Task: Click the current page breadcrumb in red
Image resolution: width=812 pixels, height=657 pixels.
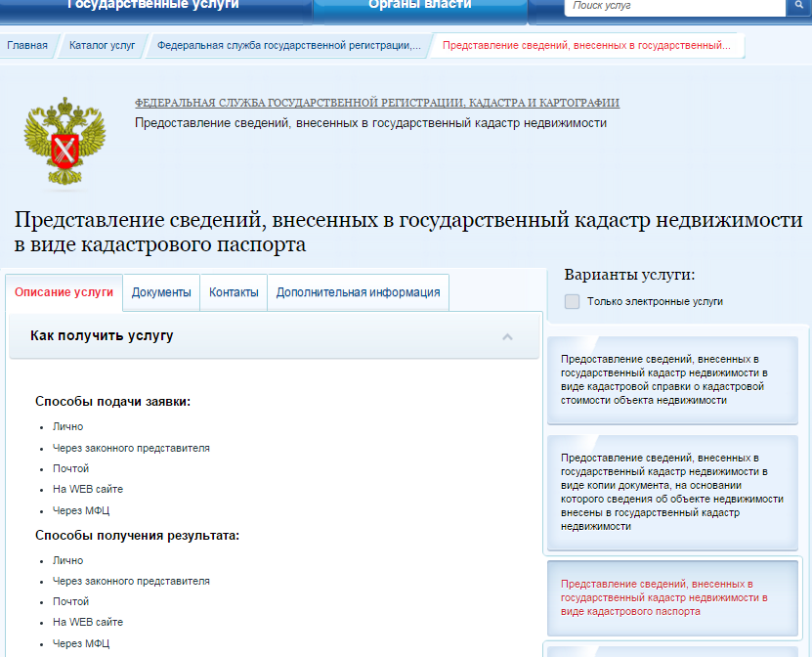Action: pos(586,45)
